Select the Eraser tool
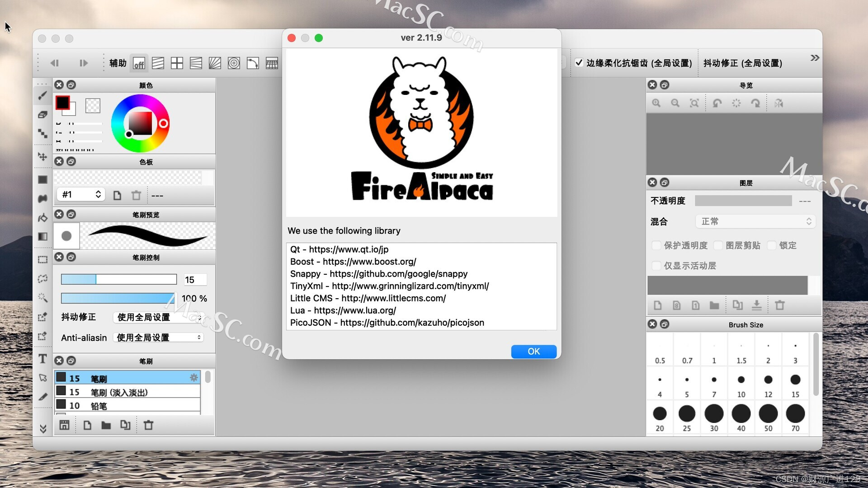Screen dimensions: 868x488 coord(42,114)
